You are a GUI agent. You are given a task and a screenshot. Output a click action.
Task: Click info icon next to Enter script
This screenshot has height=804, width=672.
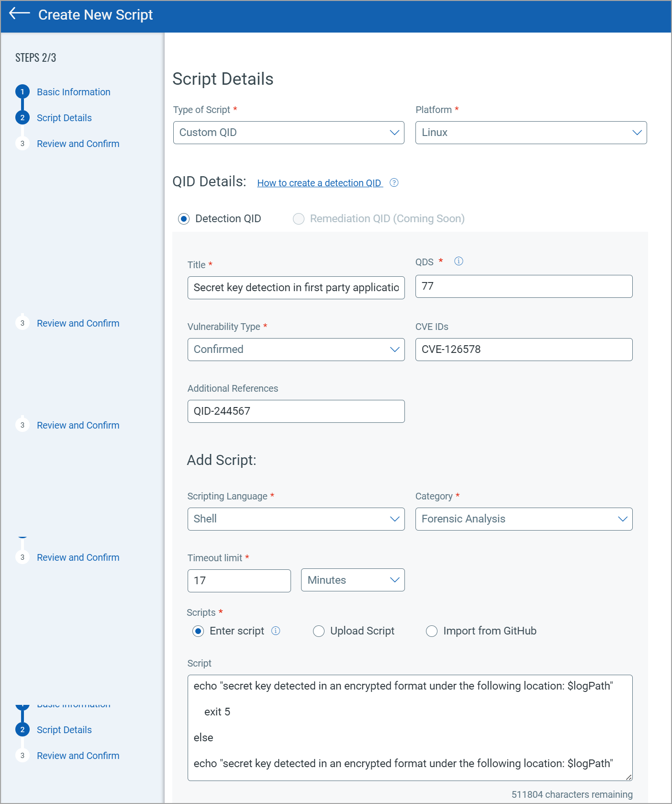[276, 631]
